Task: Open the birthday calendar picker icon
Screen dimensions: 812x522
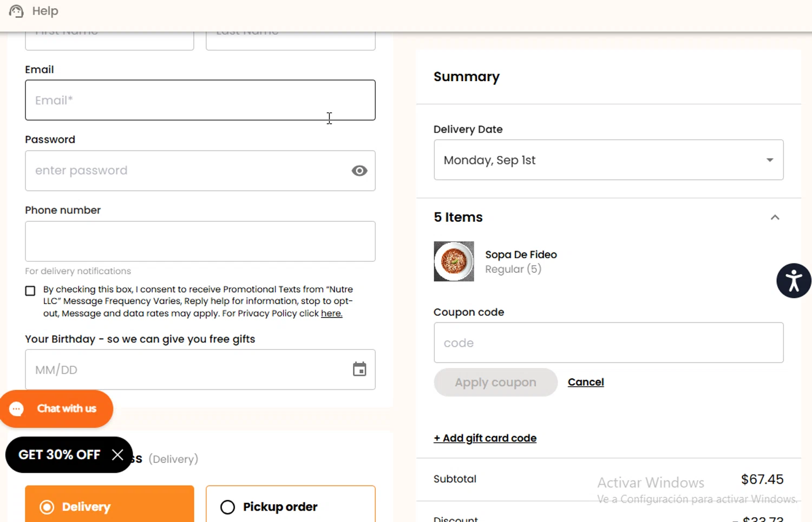Action: click(x=359, y=369)
